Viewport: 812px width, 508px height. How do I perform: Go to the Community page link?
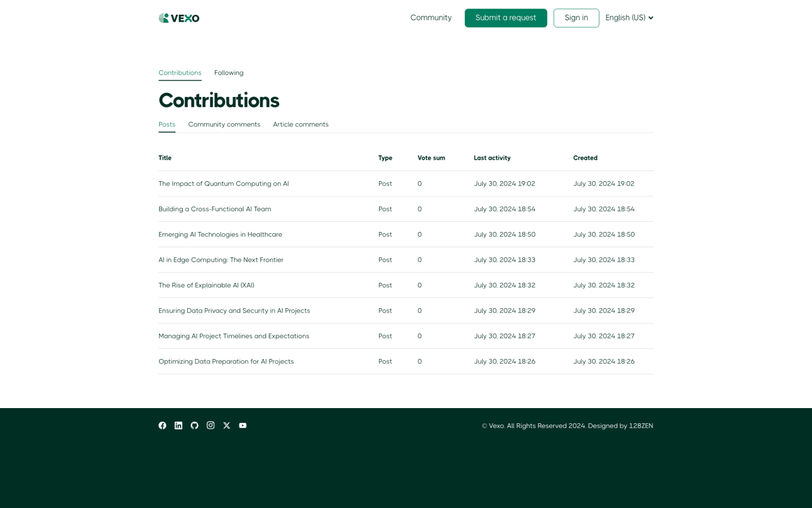431,18
